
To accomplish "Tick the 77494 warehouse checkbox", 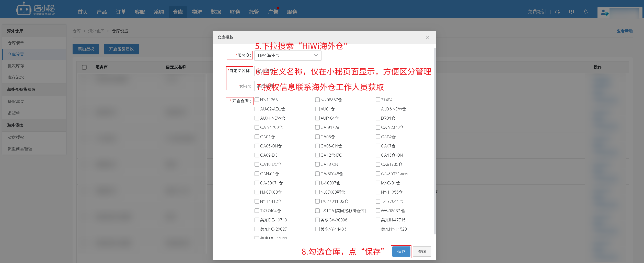I will [378, 100].
